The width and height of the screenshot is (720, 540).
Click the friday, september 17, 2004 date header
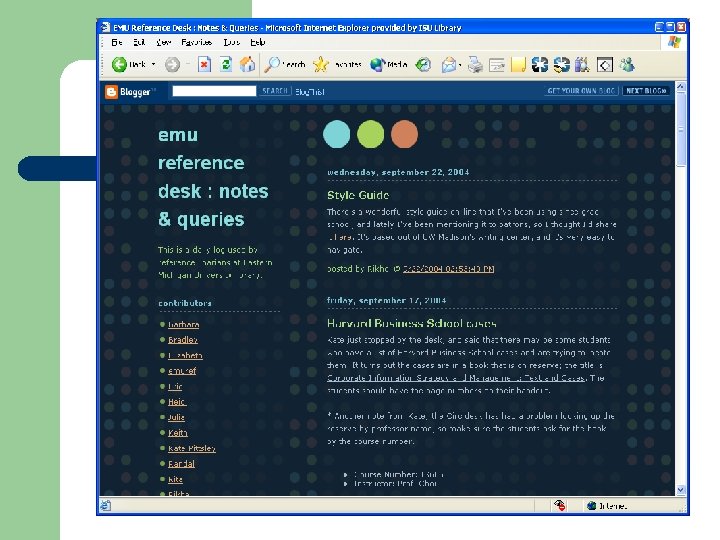[386, 300]
